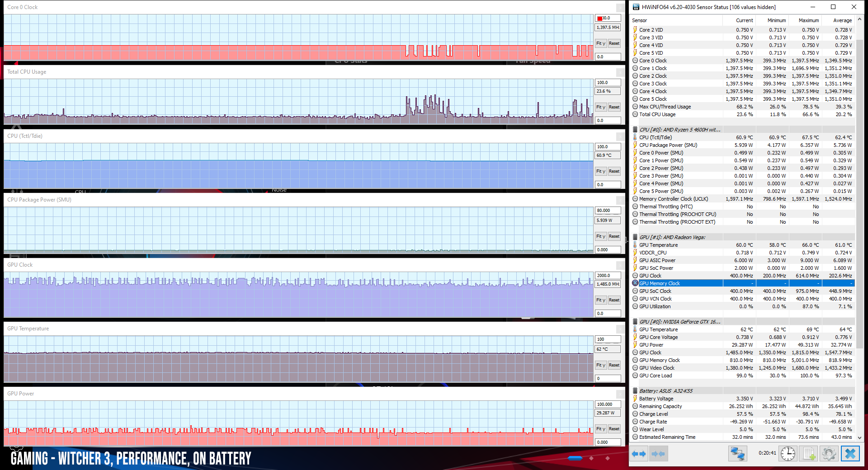Click lightning icon beside CPU Package Power (SMU)

coord(635,145)
